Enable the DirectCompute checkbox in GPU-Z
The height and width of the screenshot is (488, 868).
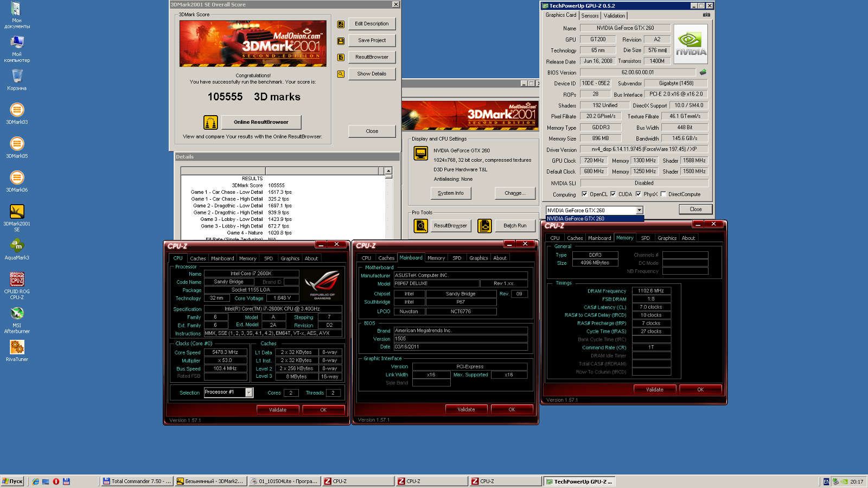(x=663, y=194)
